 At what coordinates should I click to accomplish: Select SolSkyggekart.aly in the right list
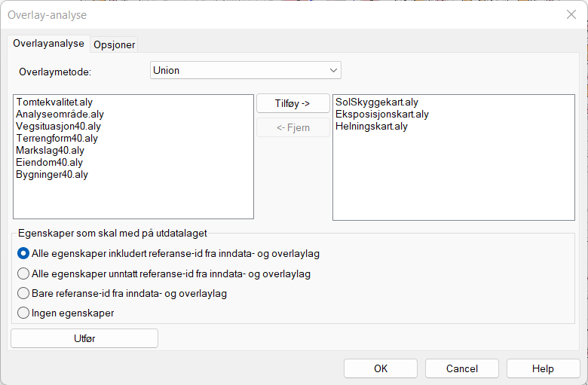point(377,102)
